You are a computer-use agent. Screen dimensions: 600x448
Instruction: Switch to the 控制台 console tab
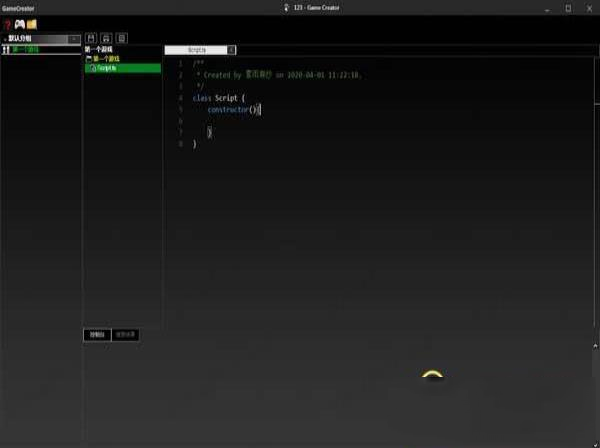(97, 335)
